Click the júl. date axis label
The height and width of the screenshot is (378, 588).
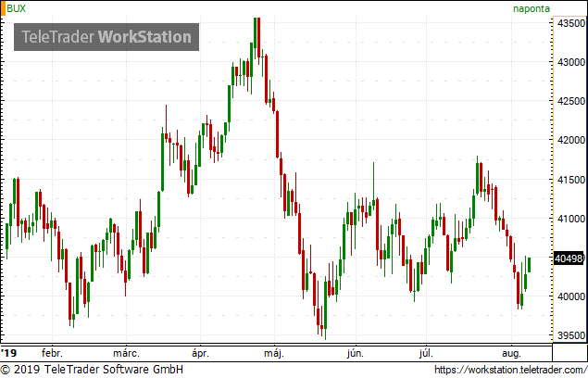coord(426,353)
